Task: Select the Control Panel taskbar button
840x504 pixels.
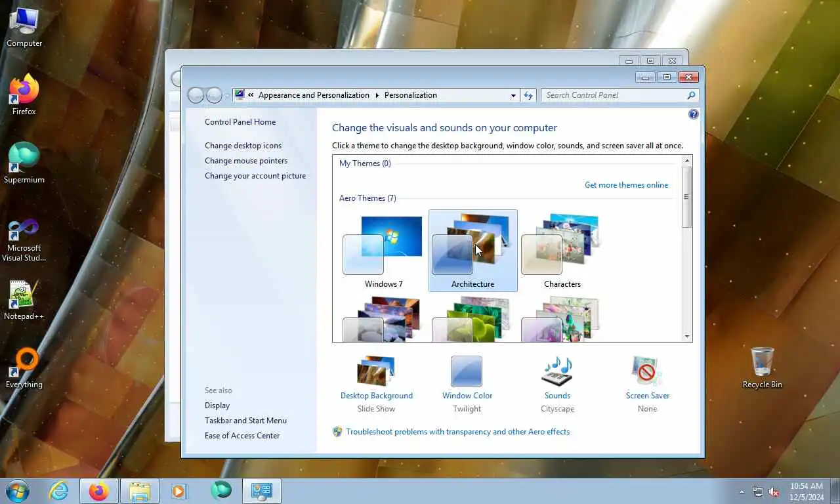Action: coord(262,491)
